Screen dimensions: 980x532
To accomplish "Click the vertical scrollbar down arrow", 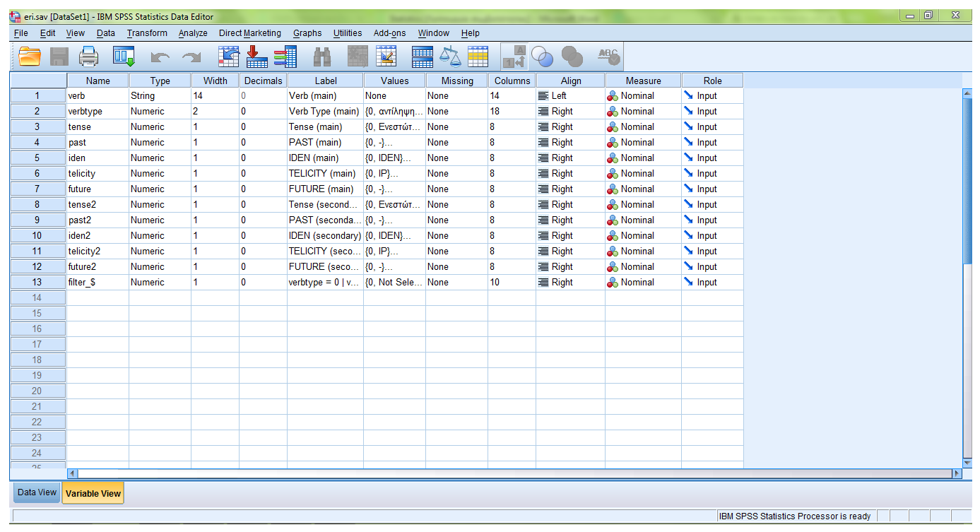I will [x=967, y=463].
